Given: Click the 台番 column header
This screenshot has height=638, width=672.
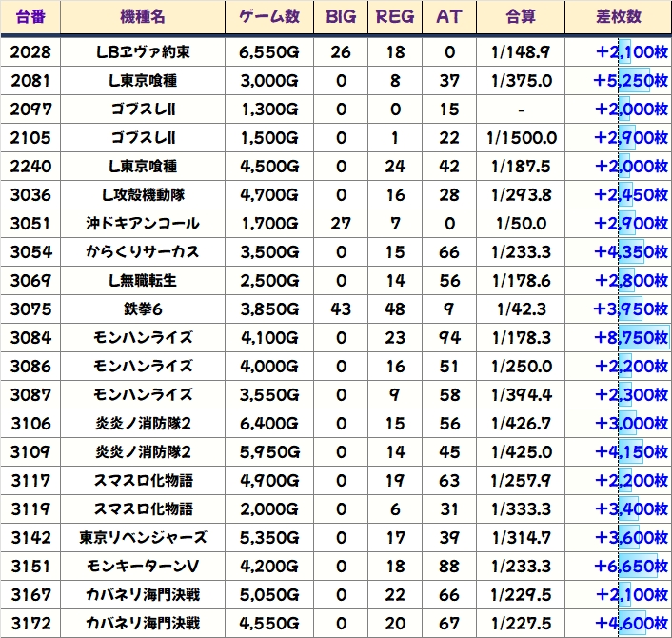Looking at the screenshot, I should tap(31, 17).
